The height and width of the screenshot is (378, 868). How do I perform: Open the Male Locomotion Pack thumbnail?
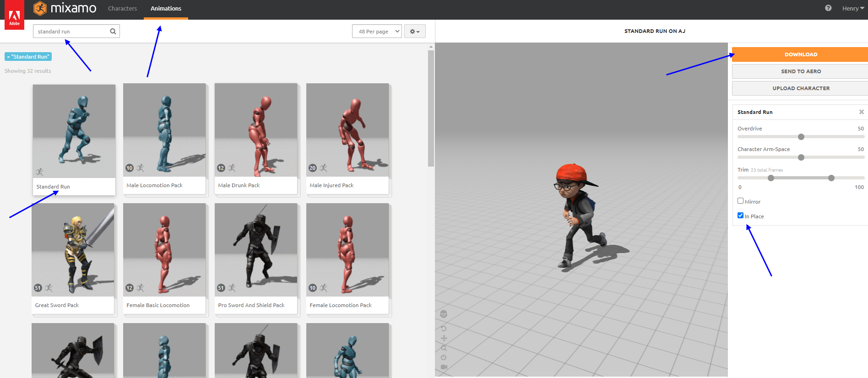click(164, 130)
